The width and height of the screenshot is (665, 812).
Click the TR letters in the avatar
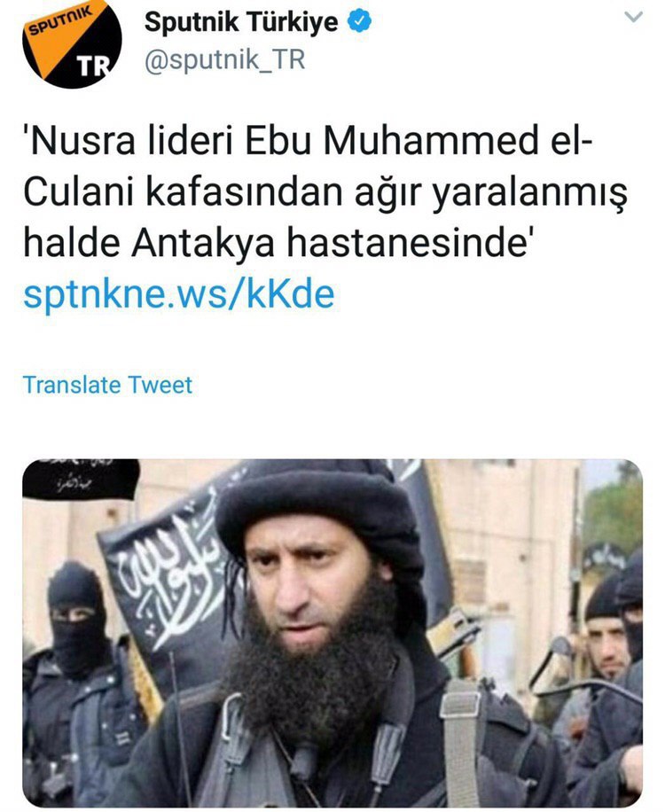93,66
